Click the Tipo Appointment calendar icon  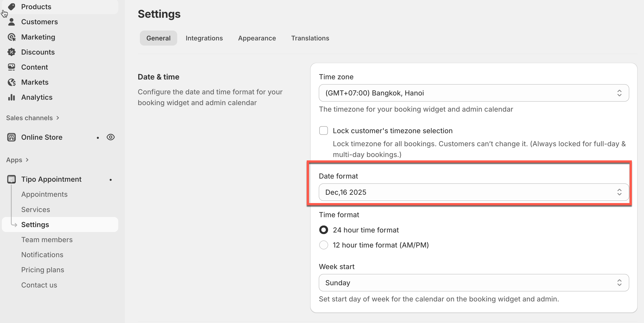(x=11, y=179)
